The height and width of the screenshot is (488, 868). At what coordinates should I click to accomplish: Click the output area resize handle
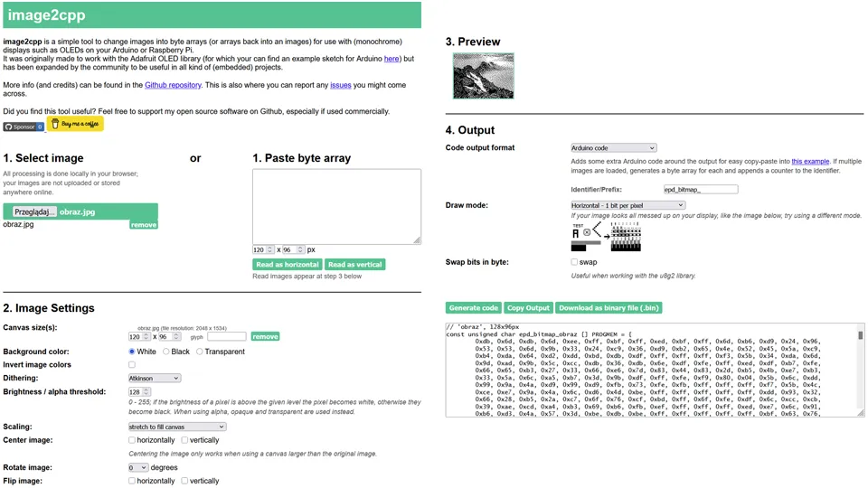point(861,413)
